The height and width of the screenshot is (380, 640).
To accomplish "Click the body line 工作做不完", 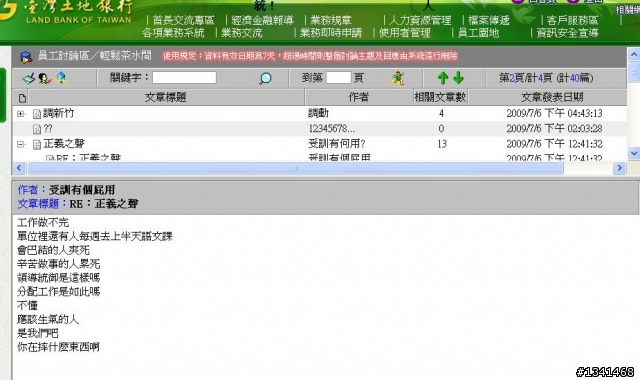I will pyautogui.click(x=43, y=222).
